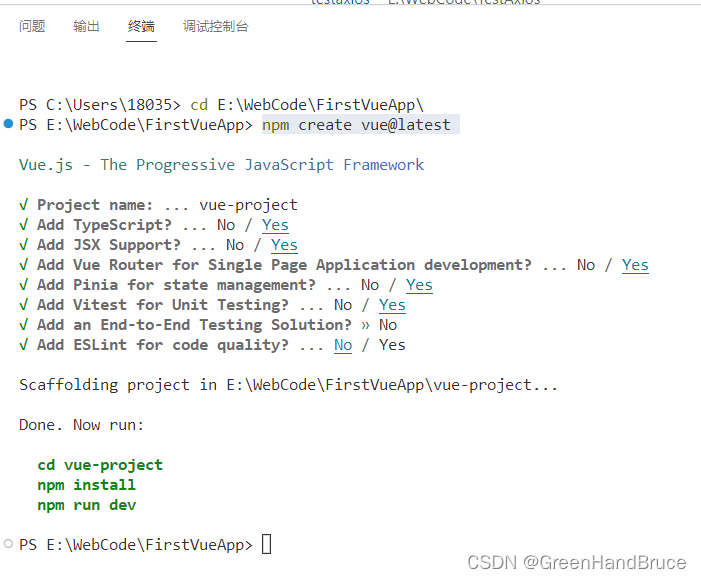Click 'Project name: ... vue-project' line
Viewport: 701px width, 579px height.
158,205
